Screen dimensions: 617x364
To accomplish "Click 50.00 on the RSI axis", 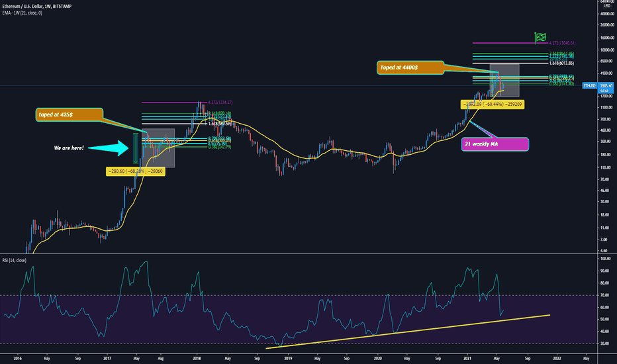I will pyautogui.click(x=606, y=319).
